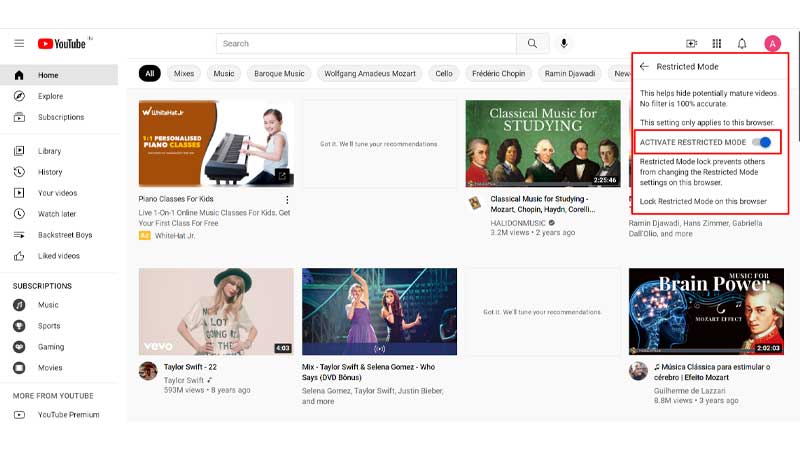Screen dimensions: 800x450
Task: Open the YouTube apps grid icon
Action: [x=716, y=44]
